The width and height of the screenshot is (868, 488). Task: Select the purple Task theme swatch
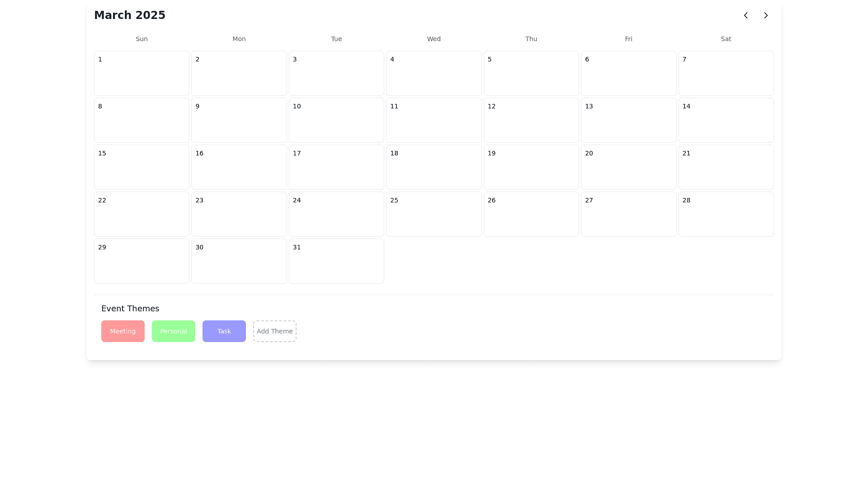(224, 331)
